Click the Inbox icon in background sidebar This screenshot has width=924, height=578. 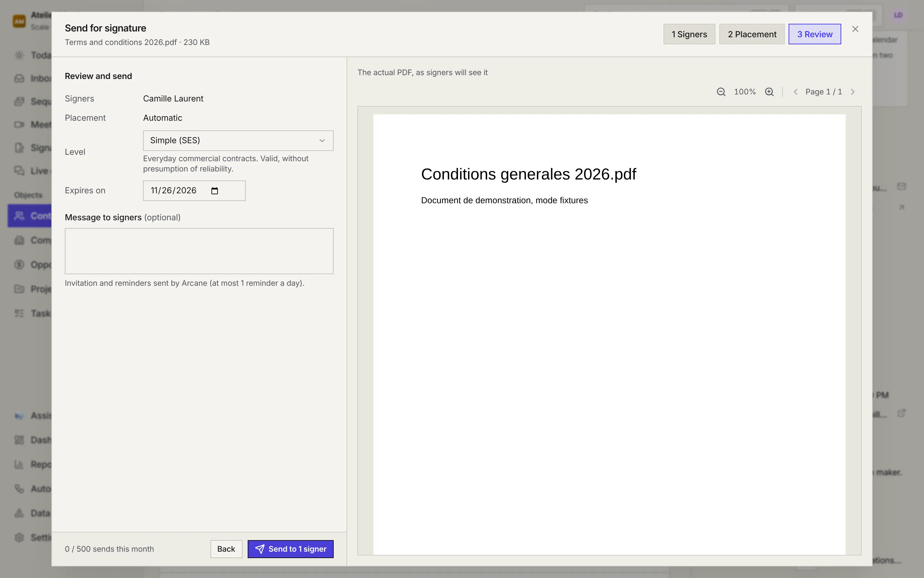click(19, 78)
